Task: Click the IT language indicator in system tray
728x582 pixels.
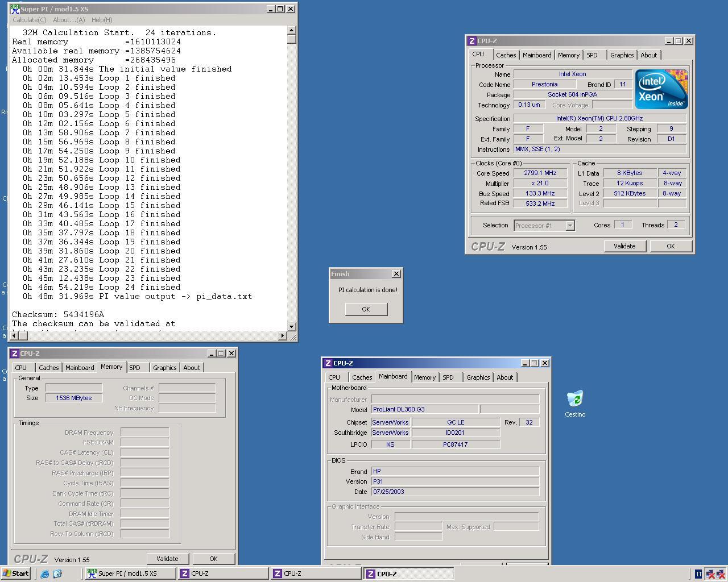Action: [x=698, y=574]
